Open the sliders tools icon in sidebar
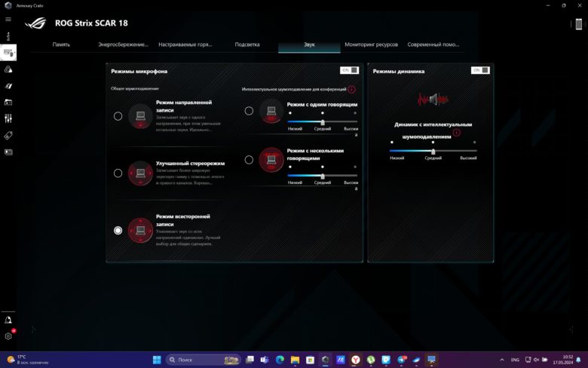This screenshot has width=588, height=368. tap(8, 118)
